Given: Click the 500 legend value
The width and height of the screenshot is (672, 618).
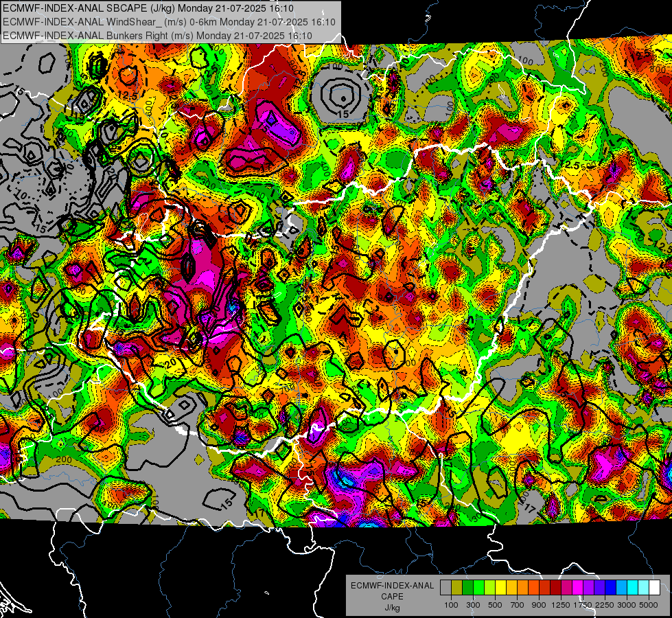Looking at the screenshot, I should [495, 605].
